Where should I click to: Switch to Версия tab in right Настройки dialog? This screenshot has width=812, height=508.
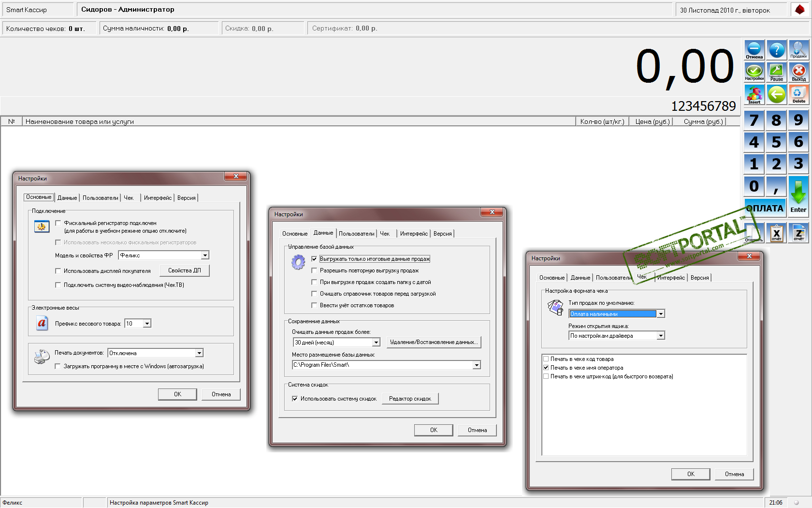[700, 278]
